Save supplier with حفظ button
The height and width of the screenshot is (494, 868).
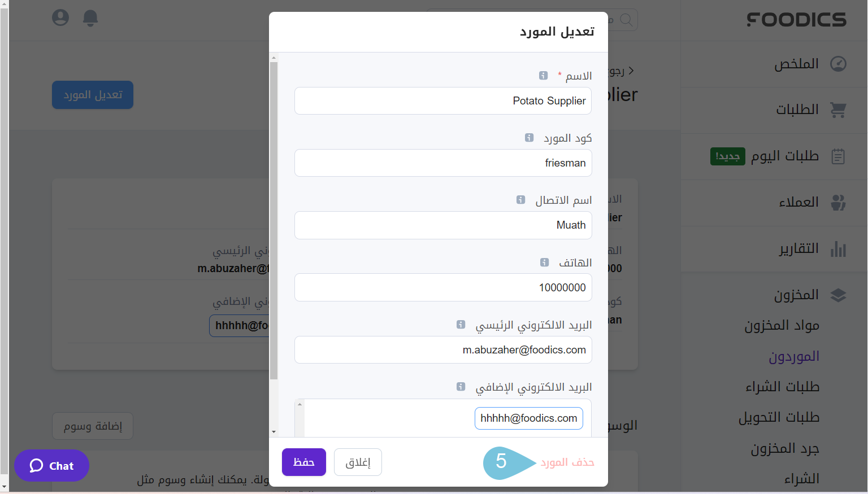[x=304, y=462]
